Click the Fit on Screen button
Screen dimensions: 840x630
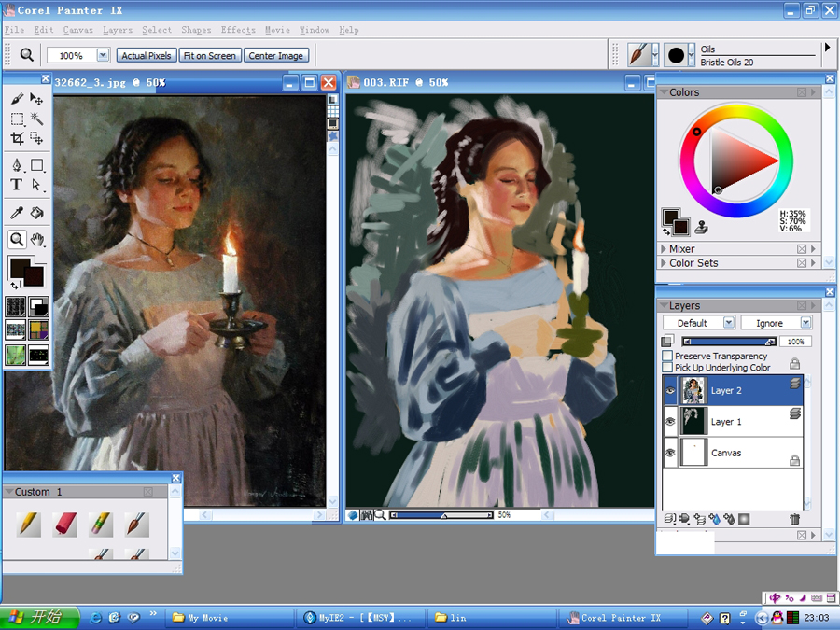coord(209,56)
